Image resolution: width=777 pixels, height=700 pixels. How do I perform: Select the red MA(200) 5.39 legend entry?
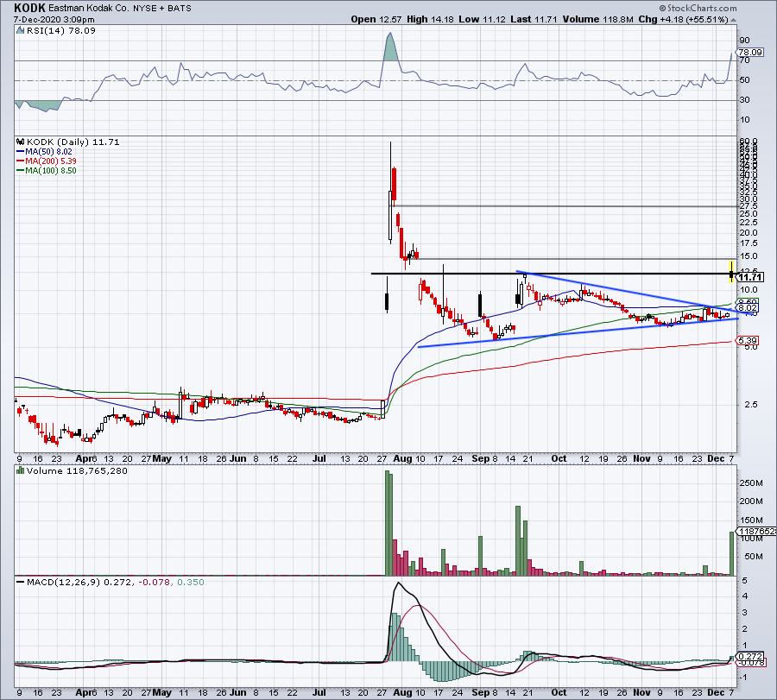click(x=46, y=161)
